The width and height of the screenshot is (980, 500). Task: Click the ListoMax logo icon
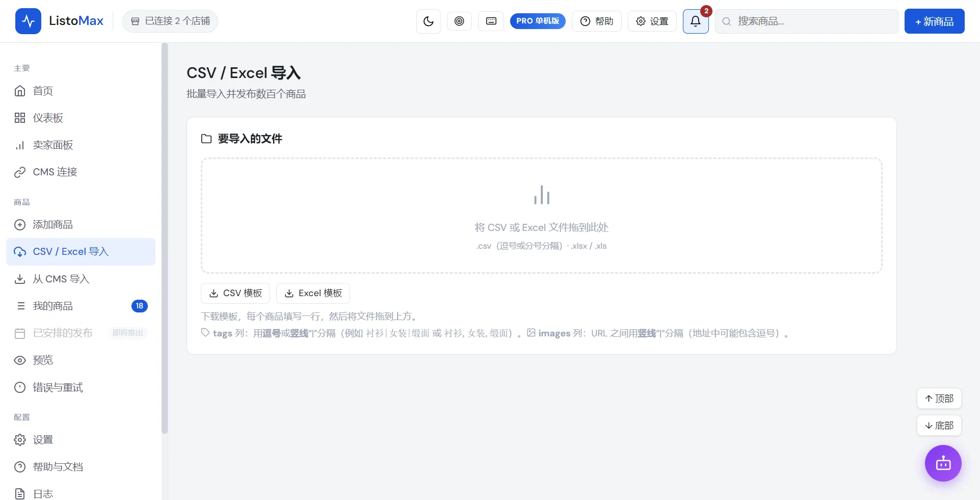pyautogui.click(x=28, y=21)
